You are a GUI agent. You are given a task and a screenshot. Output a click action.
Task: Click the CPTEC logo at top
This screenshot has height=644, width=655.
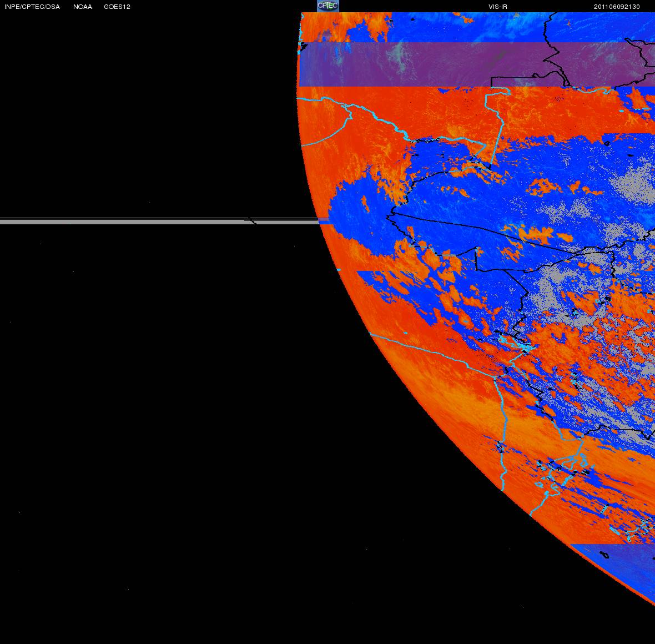coord(328,6)
